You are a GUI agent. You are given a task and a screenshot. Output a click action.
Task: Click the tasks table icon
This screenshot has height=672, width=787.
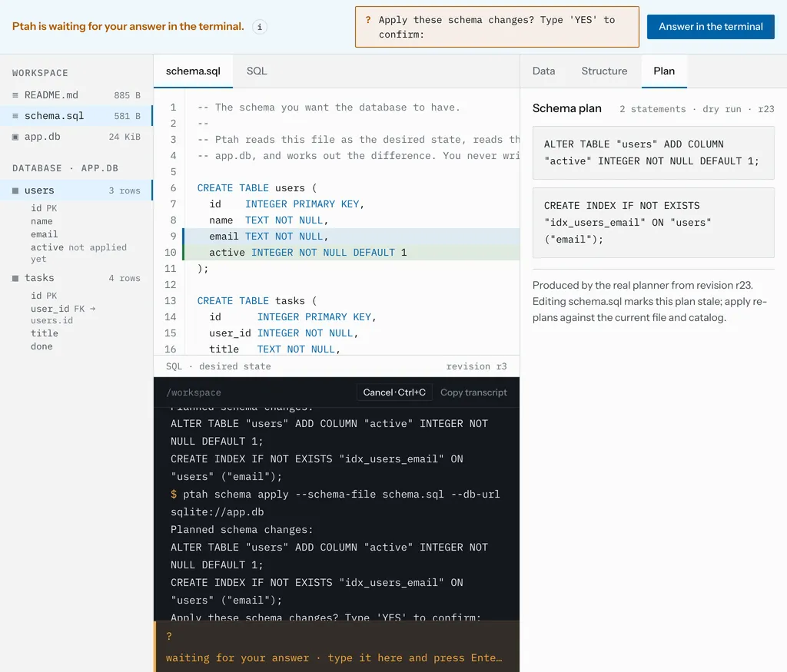click(x=15, y=278)
